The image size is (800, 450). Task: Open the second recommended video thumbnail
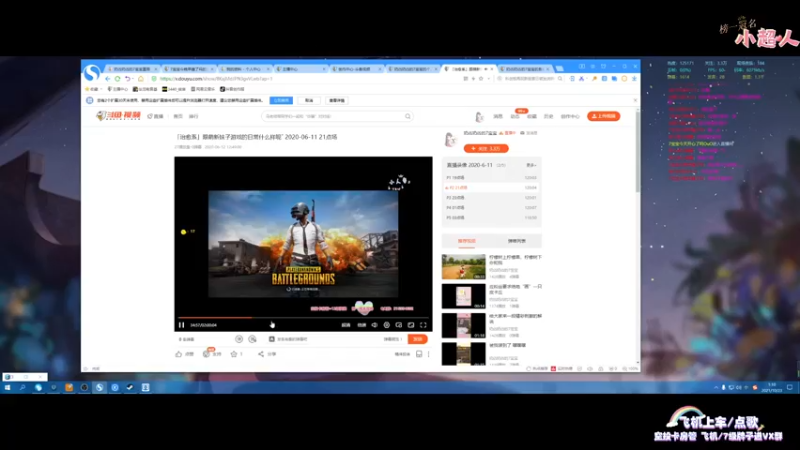pos(463,296)
